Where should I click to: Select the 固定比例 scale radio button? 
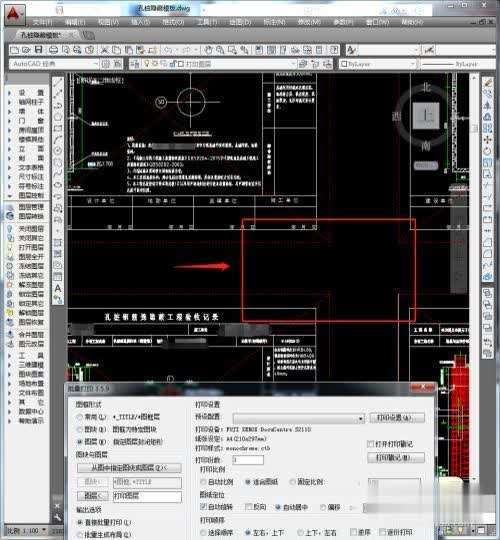pos(293,481)
